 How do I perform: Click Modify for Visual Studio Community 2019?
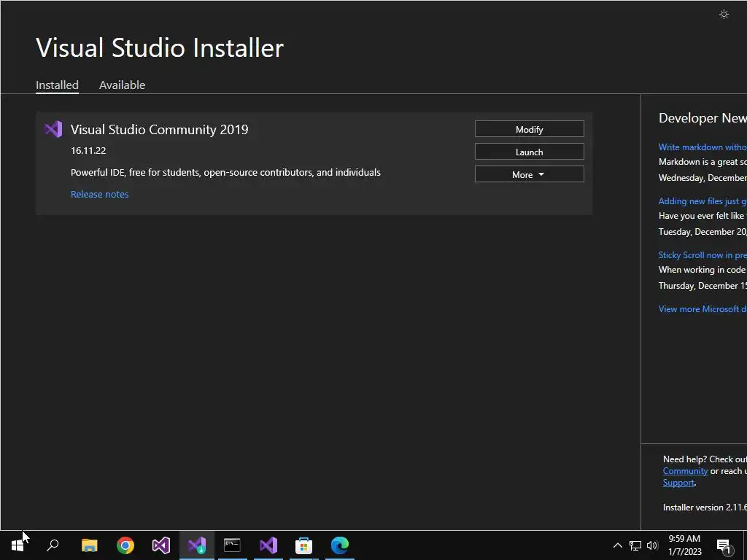pyautogui.click(x=530, y=129)
